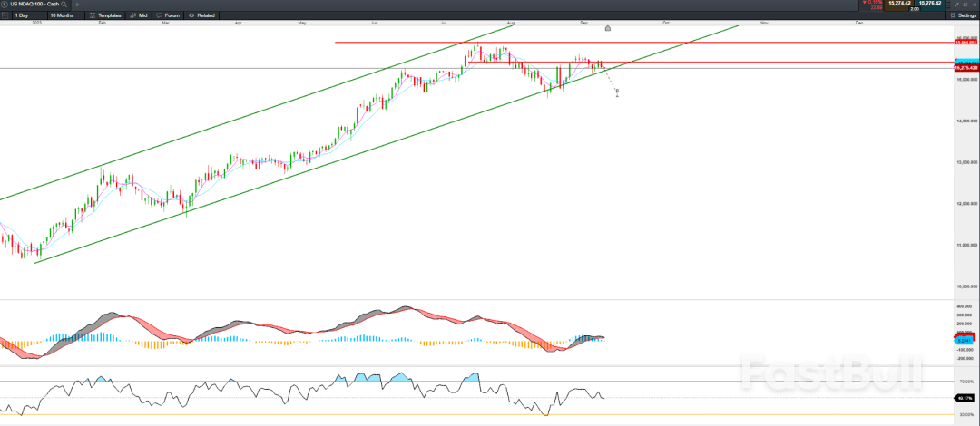
Task: Click the grid layout icon in the toolbar
Action: pos(5,15)
